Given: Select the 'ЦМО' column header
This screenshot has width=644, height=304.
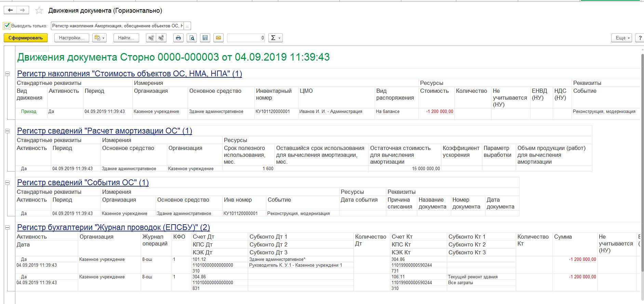Looking at the screenshot, I should pos(306,91).
